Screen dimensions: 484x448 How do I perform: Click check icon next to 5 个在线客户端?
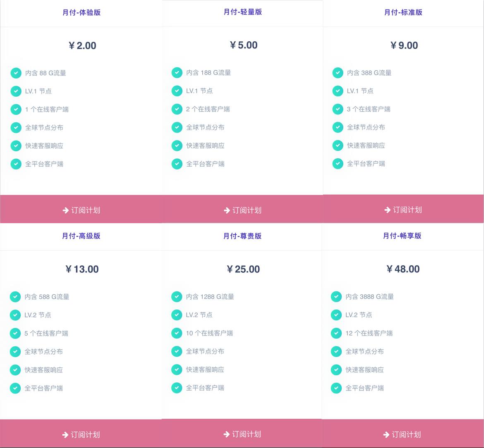(x=15, y=333)
